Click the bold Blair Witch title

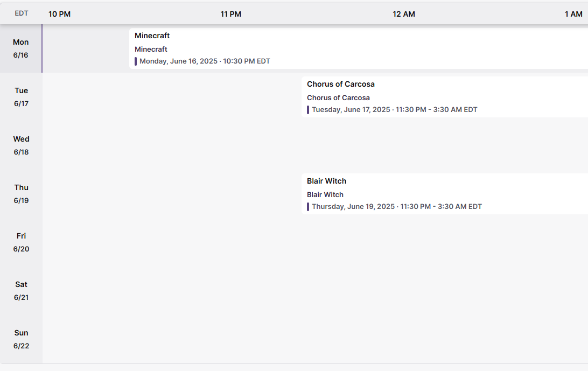[x=326, y=181]
